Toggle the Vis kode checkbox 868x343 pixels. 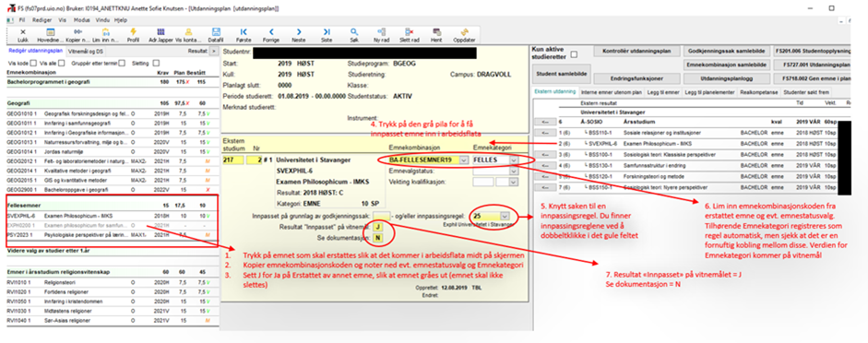[34, 63]
